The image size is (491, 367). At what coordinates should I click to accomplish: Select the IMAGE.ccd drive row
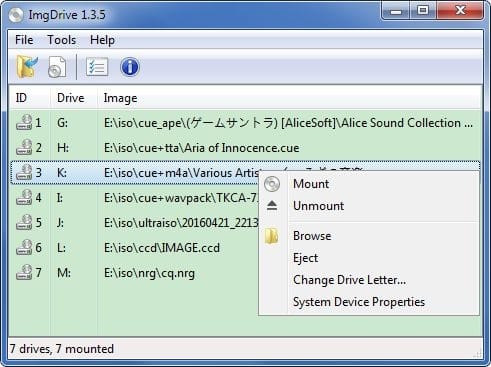[x=134, y=248]
